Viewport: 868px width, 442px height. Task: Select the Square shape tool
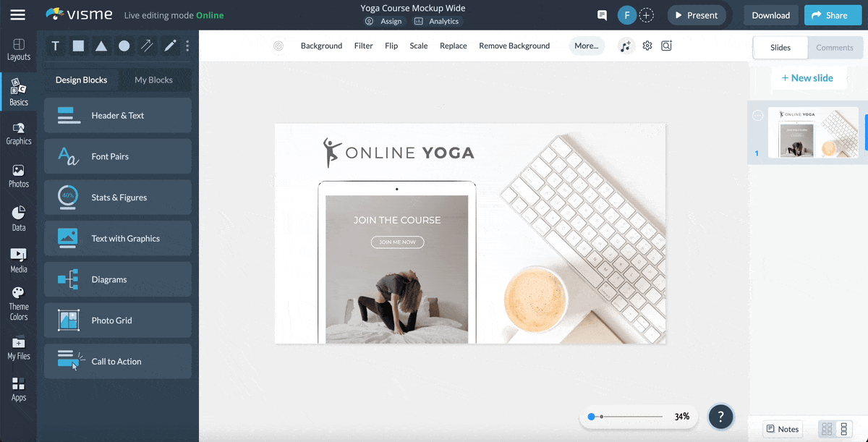pos(78,46)
